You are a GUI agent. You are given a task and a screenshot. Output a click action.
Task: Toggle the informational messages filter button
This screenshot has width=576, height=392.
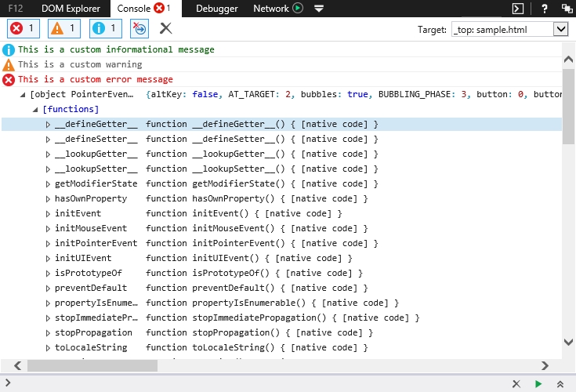pos(105,28)
